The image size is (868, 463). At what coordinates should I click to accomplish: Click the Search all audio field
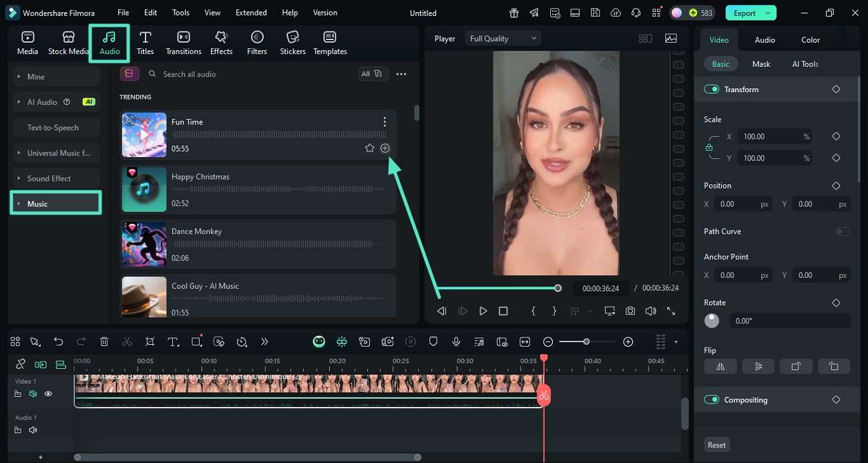pyautogui.click(x=249, y=74)
